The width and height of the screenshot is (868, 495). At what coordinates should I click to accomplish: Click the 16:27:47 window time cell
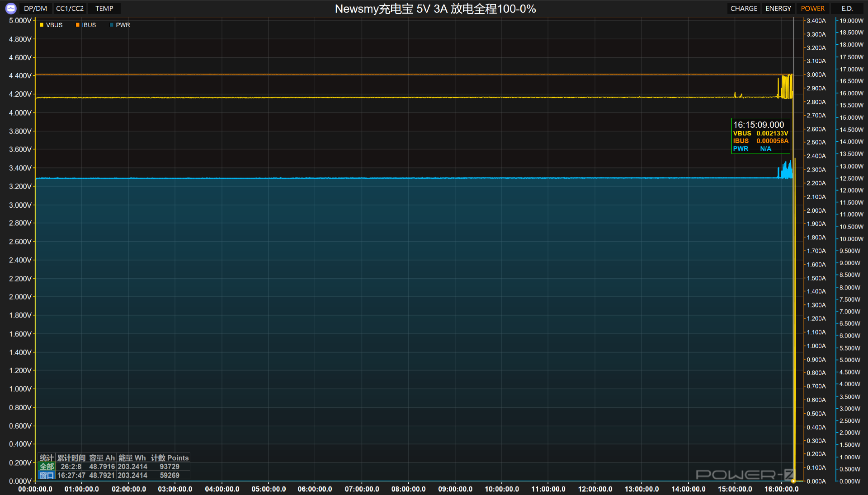click(71, 475)
